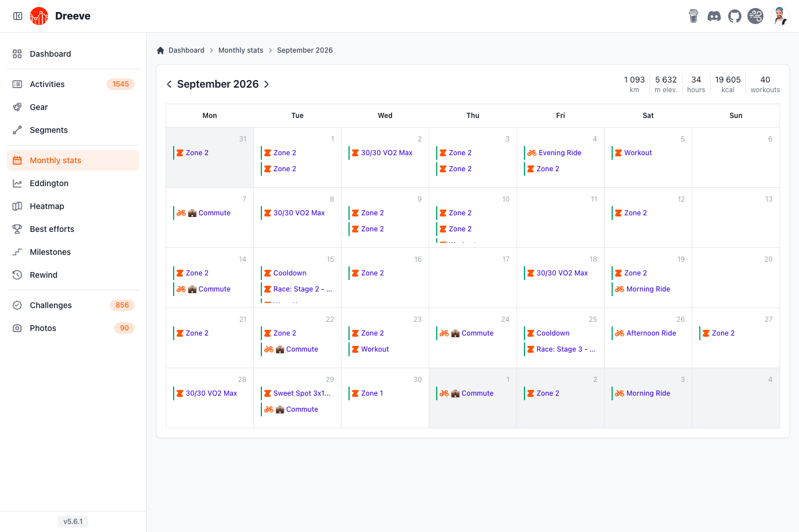Open the v5.6.1 version link

pyautogui.click(x=73, y=522)
